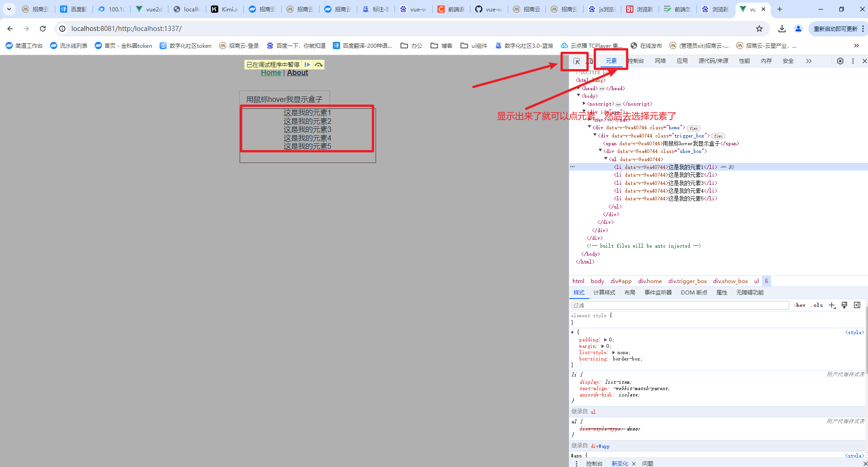Open the DOM 断点 pane
The image size is (868, 467).
click(x=694, y=293)
